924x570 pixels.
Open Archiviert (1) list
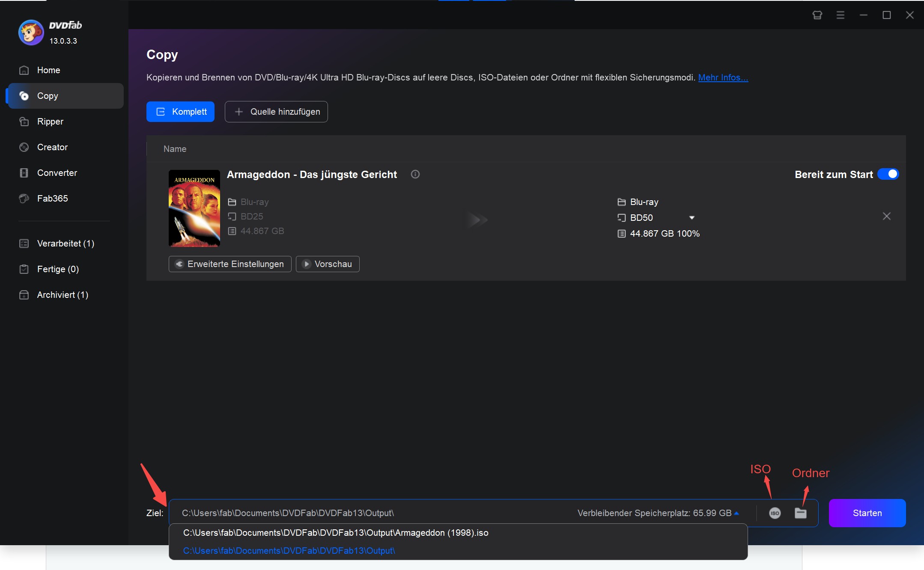(x=65, y=295)
